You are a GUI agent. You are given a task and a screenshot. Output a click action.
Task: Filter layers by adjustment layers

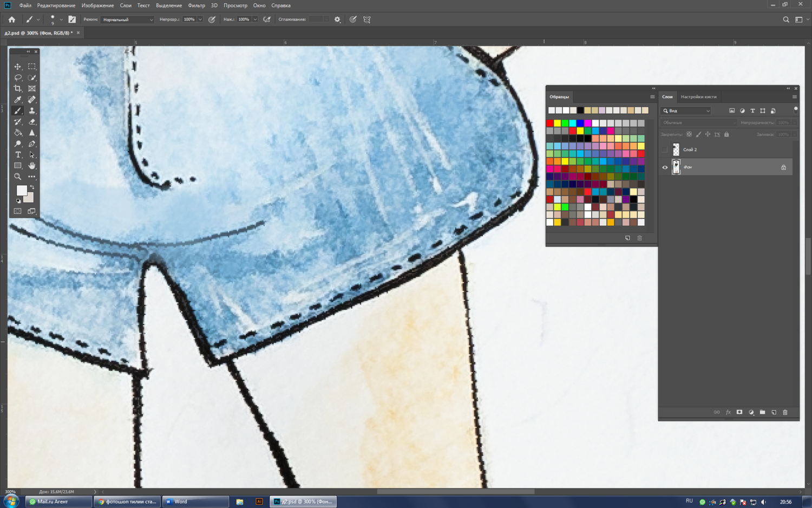pyautogui.click(x=742, y=111)
